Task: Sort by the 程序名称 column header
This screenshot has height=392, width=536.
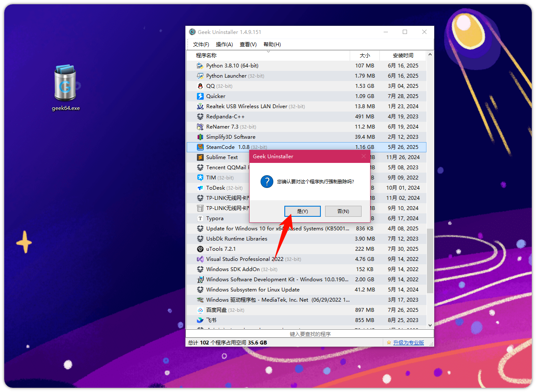Action: click(268, 56)
